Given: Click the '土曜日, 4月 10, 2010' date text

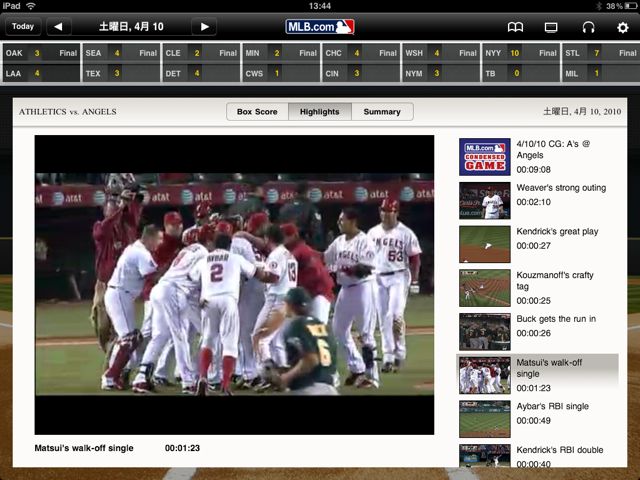Looking at the screenshot, I should pos(582,111).
